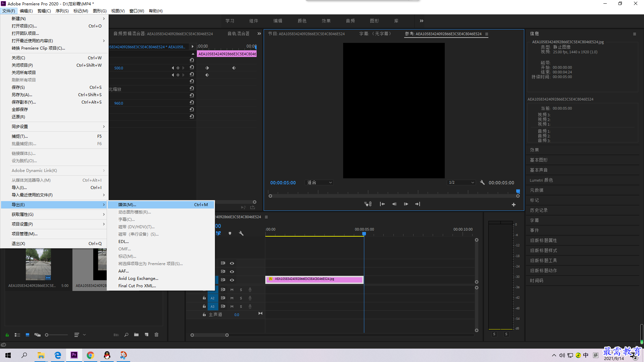Click the timeline playhead marker at 00:00:05:00

pos(364,234)
